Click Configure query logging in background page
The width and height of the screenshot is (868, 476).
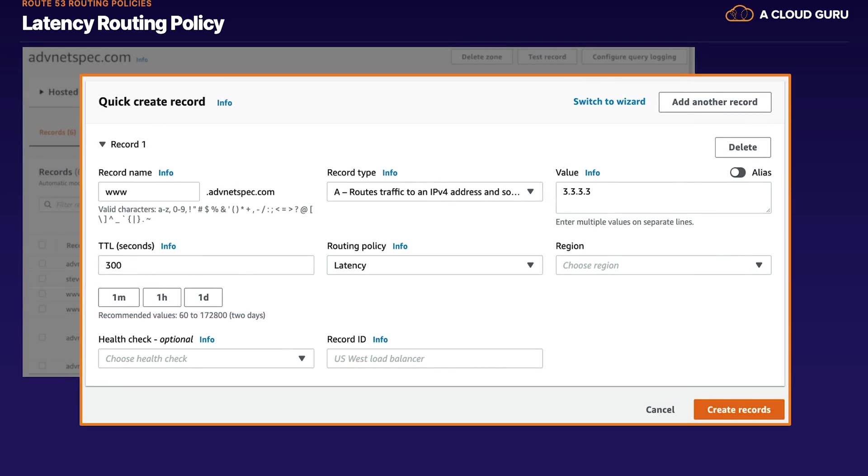click(634, 57)
